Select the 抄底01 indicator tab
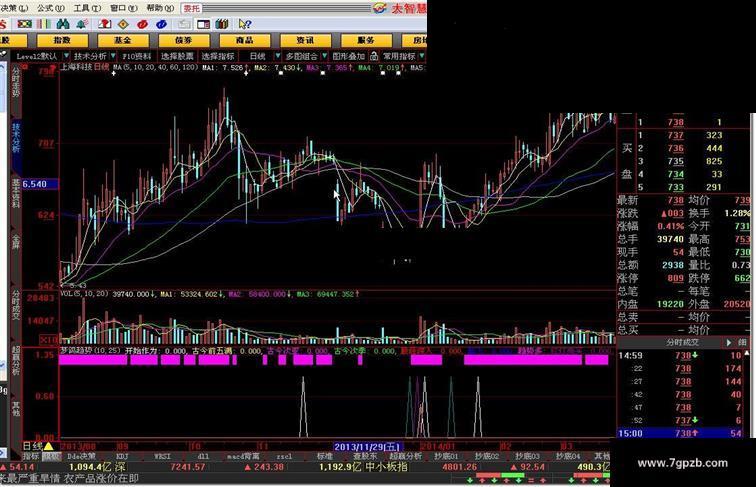This screenshot has height=487, width=756. click(x=446, y=456)
